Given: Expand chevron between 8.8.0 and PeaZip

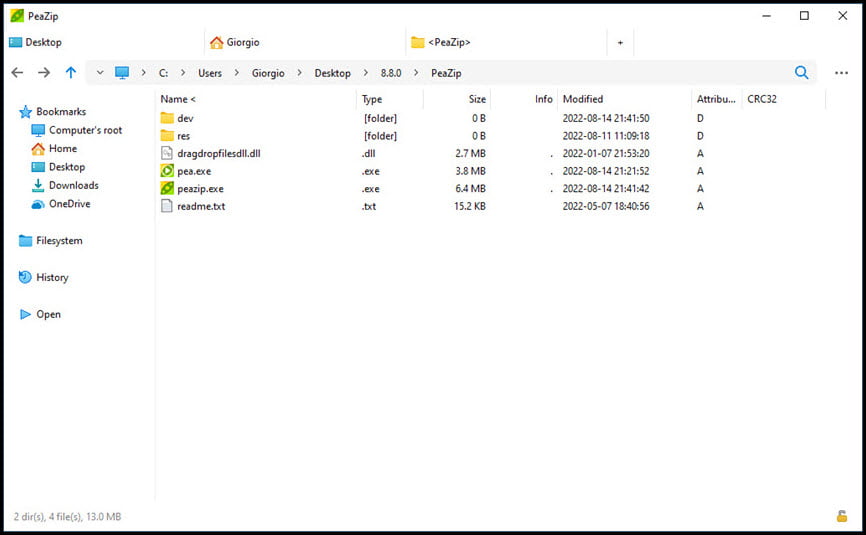Looking at the screenshot, I should 416,73.
